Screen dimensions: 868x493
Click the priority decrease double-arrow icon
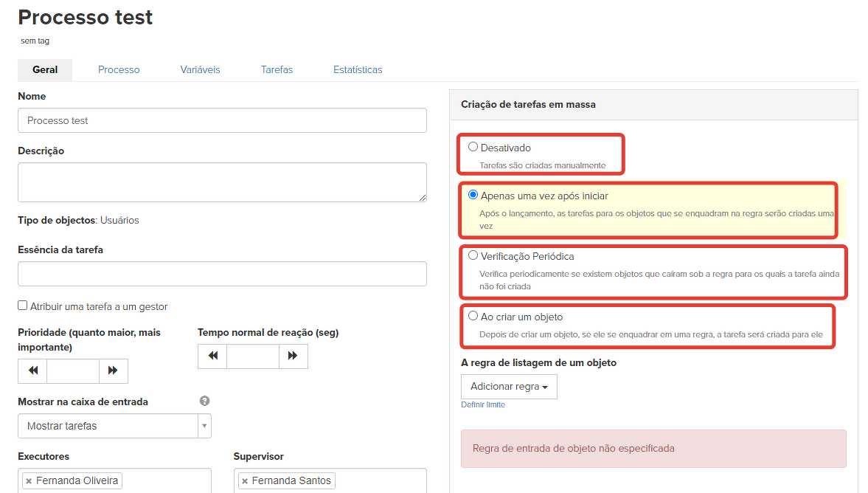click(33, 370)
